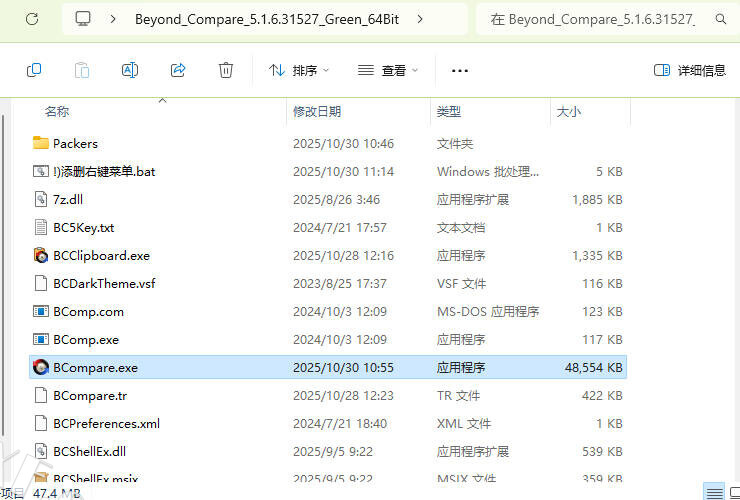Click the BCClipboard.exe file icon
This screenshot has width=740, height=500.
pyautogui.click(x=41, y=255)
